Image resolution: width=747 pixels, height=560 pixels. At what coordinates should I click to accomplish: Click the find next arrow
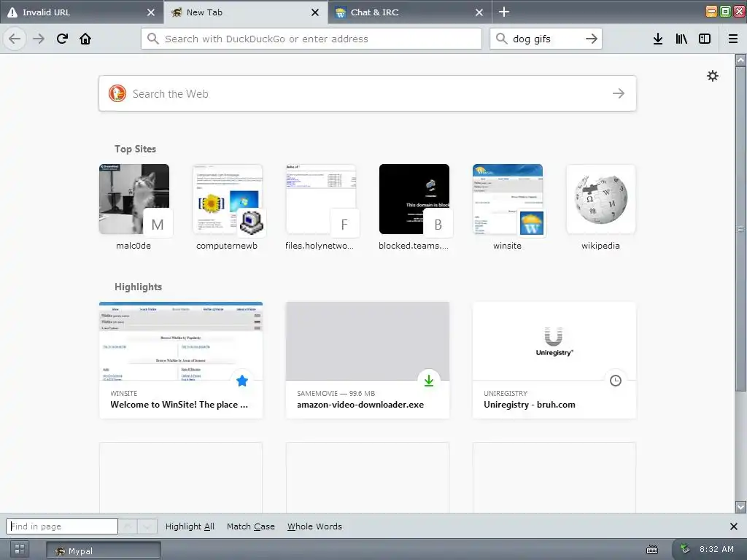point(147,526)
